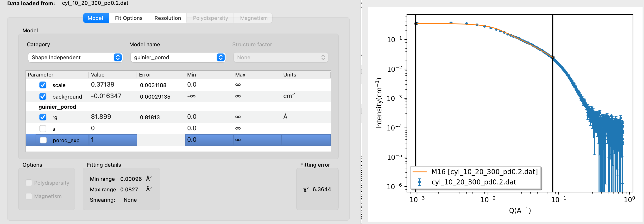Edit the rg value 81.899

[113, 117]
